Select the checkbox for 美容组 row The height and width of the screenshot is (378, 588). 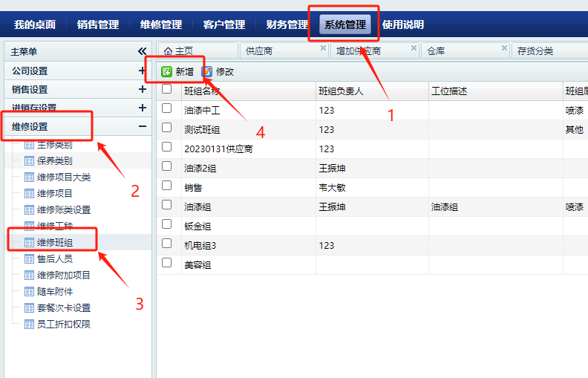167,263
